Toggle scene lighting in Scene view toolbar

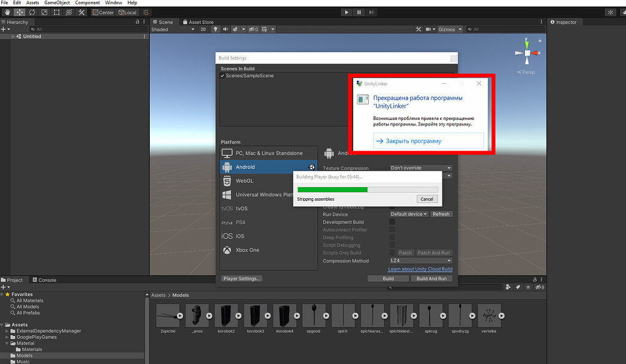point(215,29)
